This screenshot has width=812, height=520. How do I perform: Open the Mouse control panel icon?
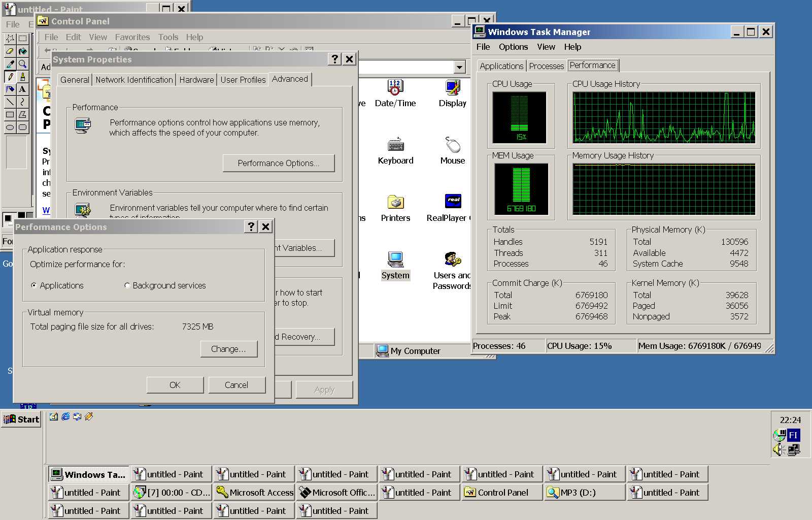[x=453, y=151]
